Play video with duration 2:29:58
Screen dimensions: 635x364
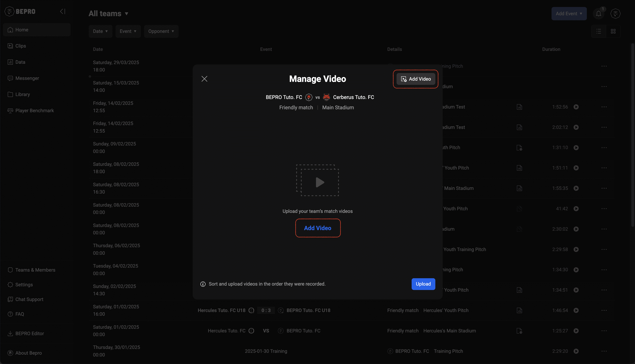(x=576, y=250)
